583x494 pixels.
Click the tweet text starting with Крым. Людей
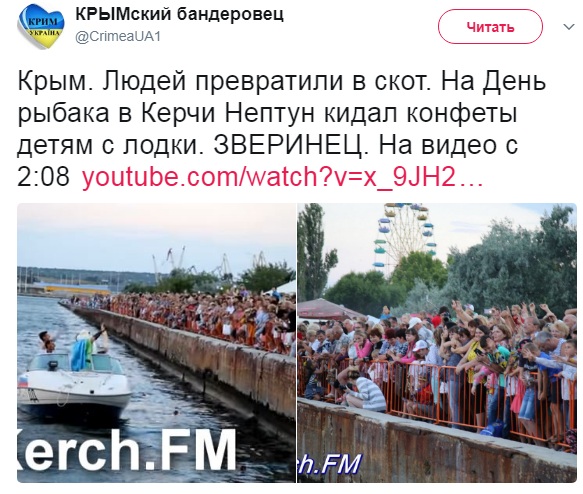pyautogui.click(x=281, y=129)
